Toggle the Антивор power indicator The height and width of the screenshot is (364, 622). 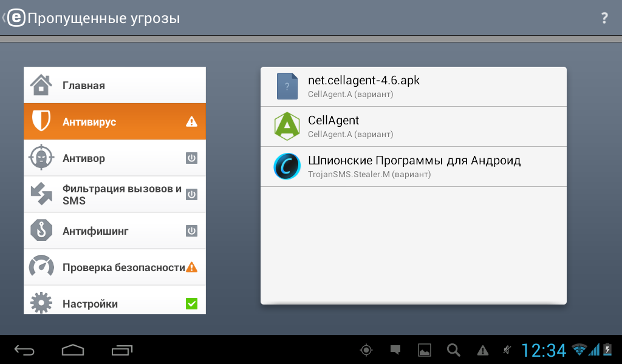coord(191,158)
